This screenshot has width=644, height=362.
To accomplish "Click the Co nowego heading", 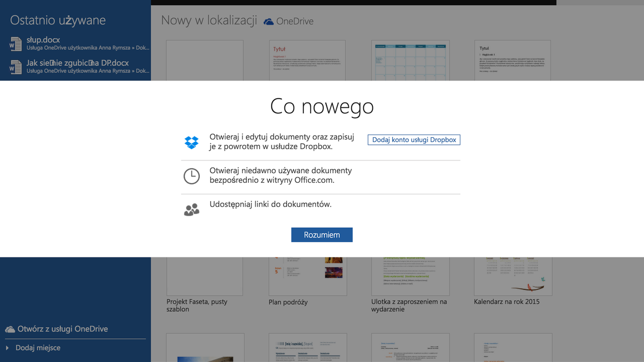I will (322, 106).
